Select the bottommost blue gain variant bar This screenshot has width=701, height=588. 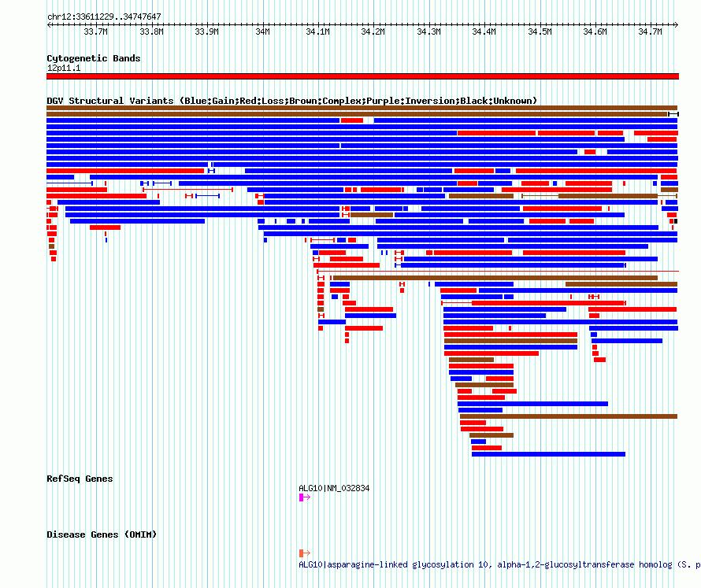pos(548,454)
